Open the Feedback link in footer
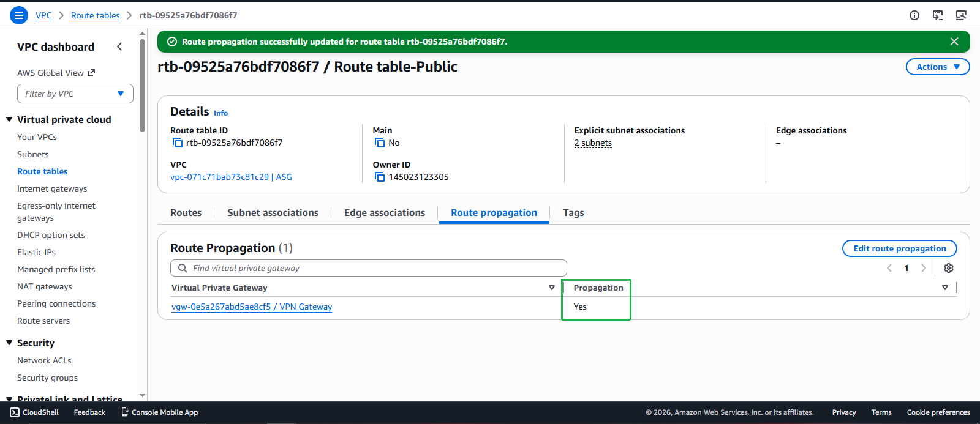This screenshot has width=980, height=424. [89, 412]
